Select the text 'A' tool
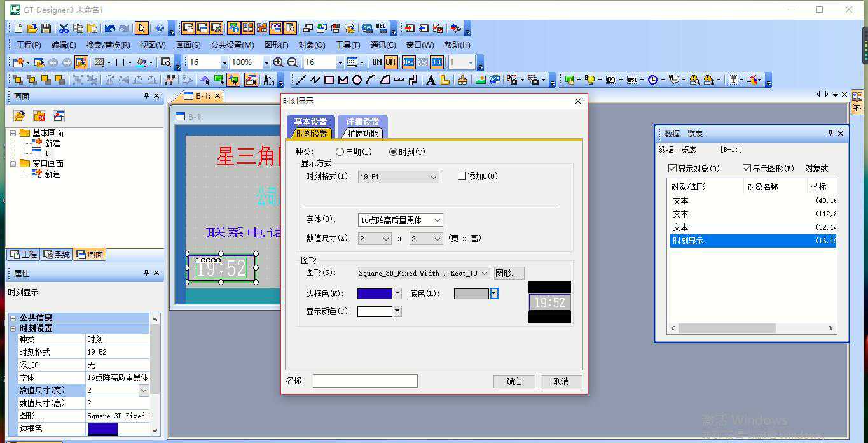868x443 pixels. [431, 80]
